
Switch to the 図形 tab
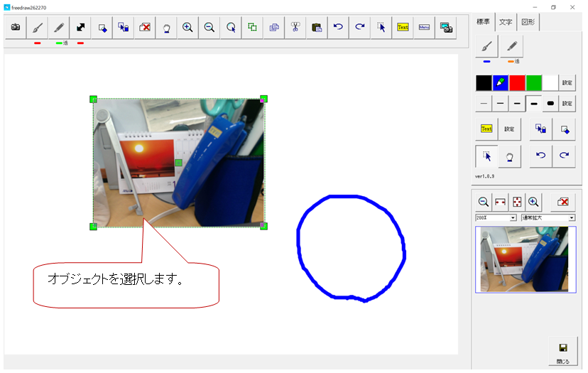point(528,22)
